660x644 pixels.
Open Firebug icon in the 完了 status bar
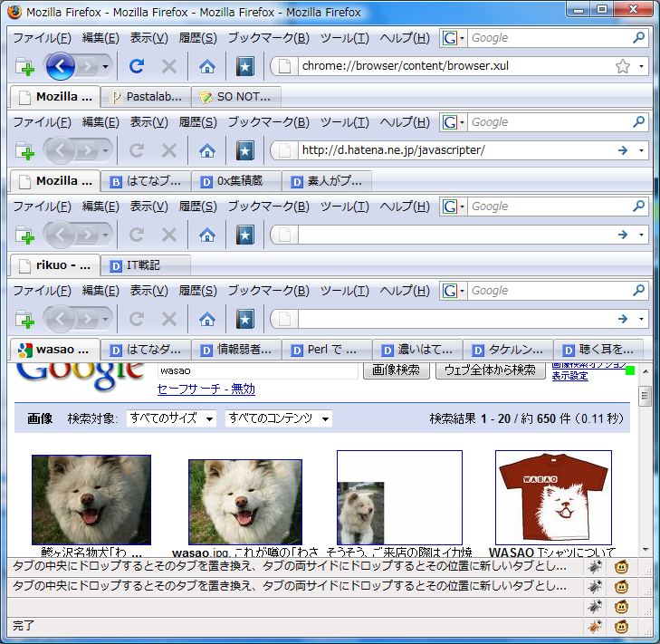click(x=595, y=626)
